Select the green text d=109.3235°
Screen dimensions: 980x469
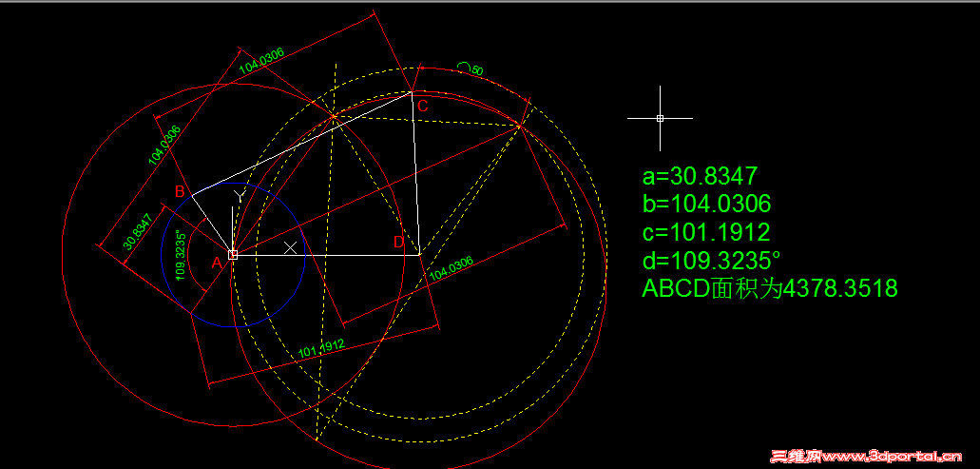coord(711,260)
